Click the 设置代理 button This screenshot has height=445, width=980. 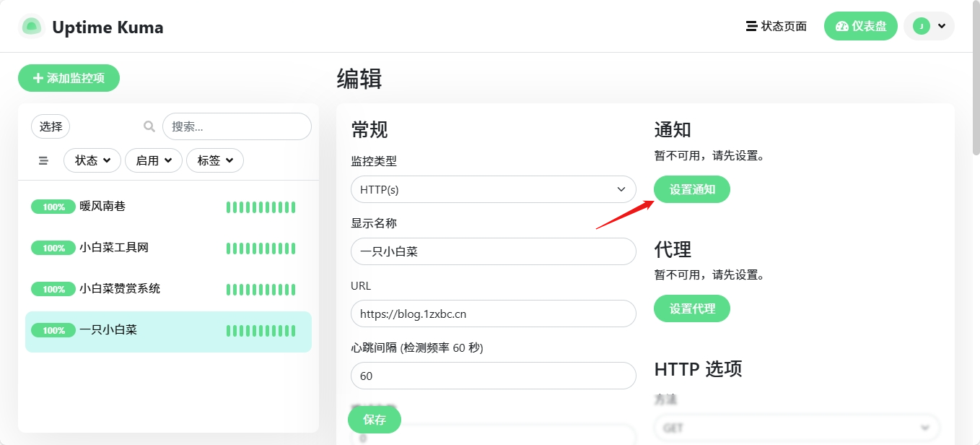[691, 308]
